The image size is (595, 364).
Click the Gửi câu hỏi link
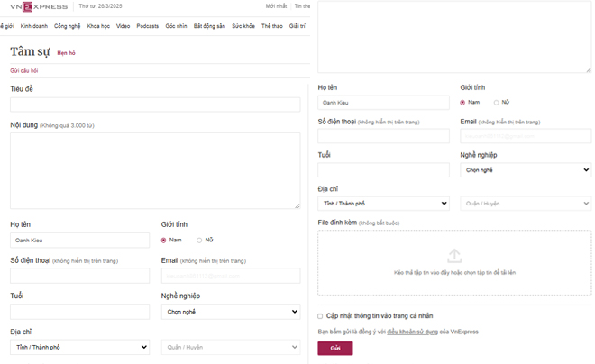point(24,70)
